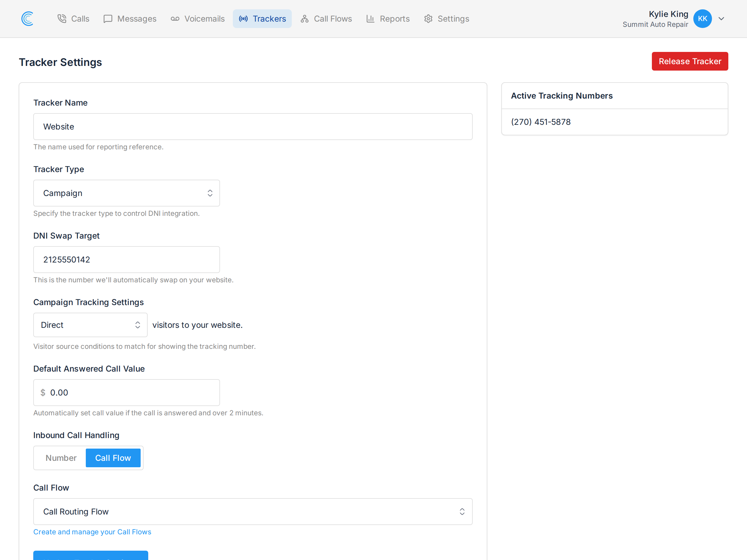
Task: Follow Create and manage your Call Flows link
Action: pos(92,532)
